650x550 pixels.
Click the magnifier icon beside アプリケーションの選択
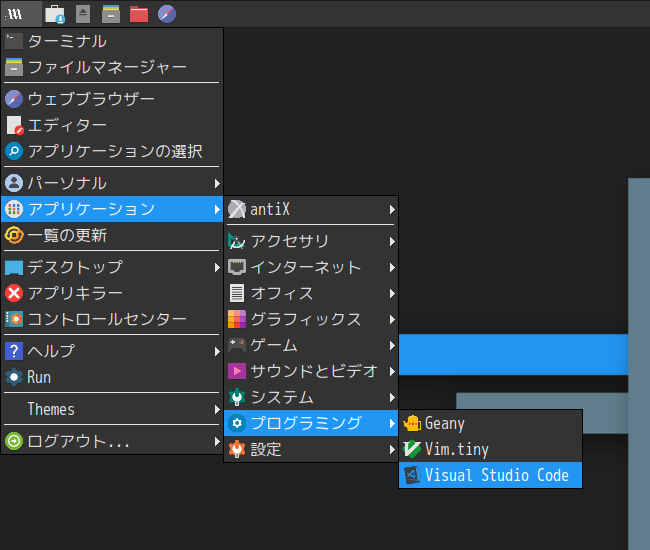14,151
